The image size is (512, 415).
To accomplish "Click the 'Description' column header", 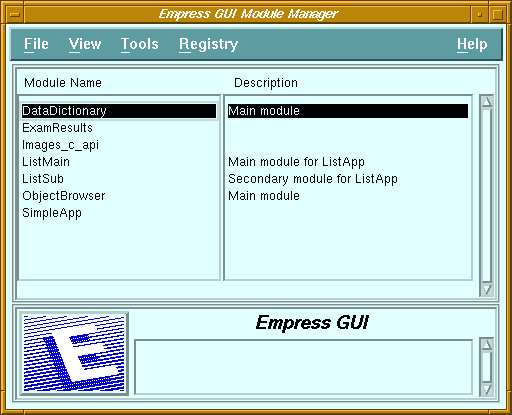I will tap(266, 83).
